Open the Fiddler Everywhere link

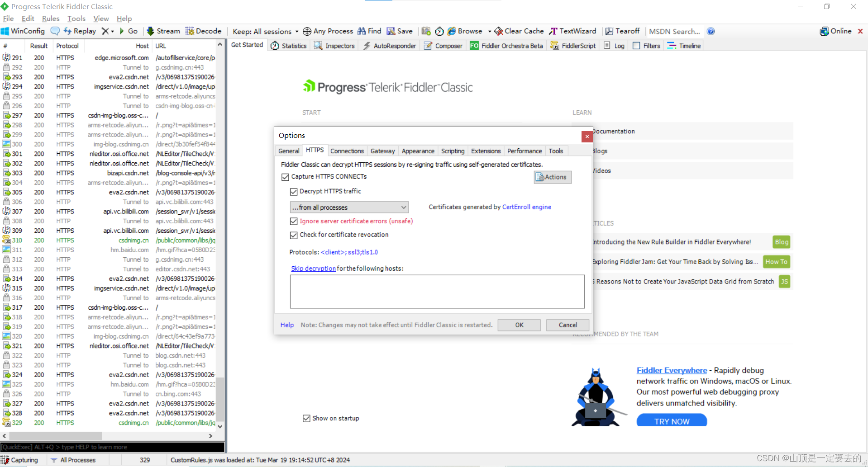[x=672, y=370]
